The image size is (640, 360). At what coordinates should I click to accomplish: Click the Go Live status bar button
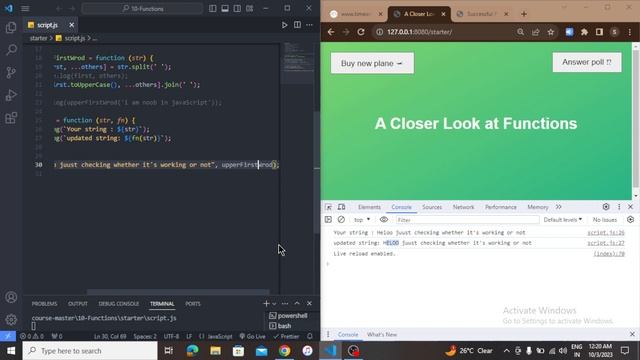coord(253,336)
